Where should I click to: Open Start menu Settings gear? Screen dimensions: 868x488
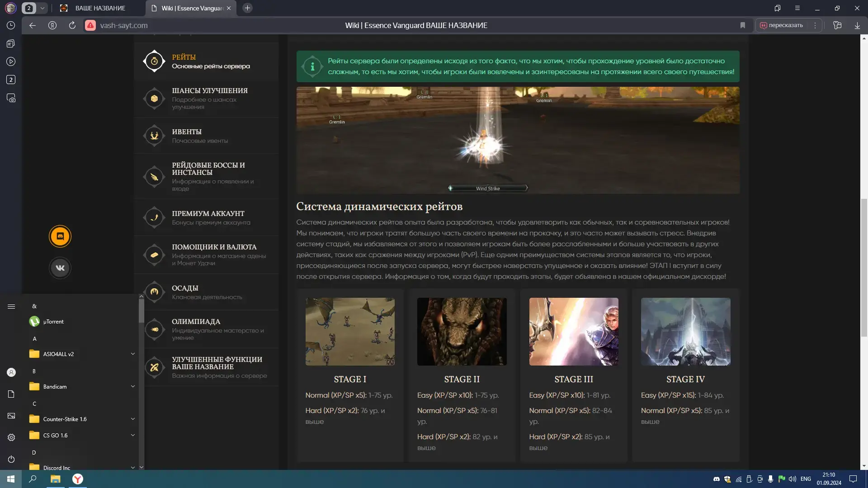[x=11, y=437]
